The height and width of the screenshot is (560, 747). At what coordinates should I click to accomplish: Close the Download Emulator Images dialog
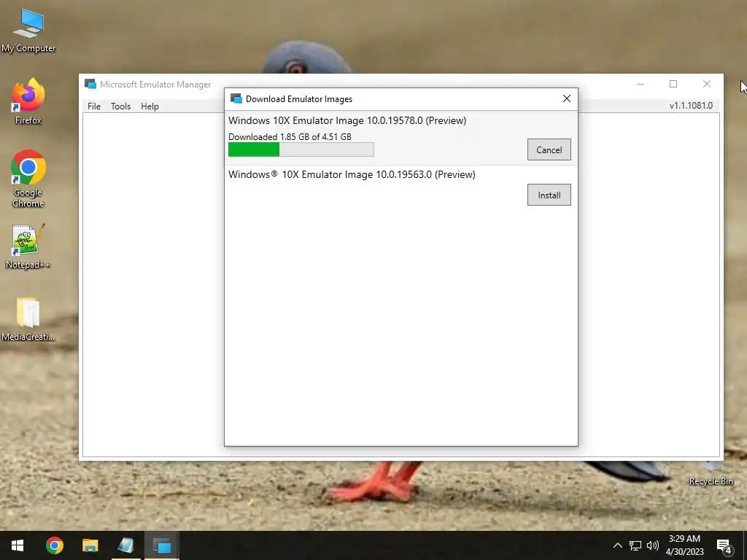click(x=566, y=98)
